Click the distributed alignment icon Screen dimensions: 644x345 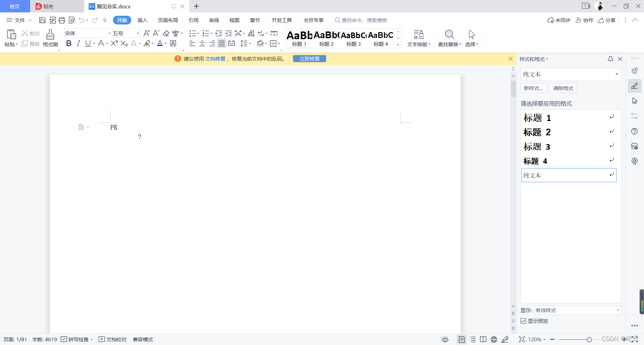[231, 43]
